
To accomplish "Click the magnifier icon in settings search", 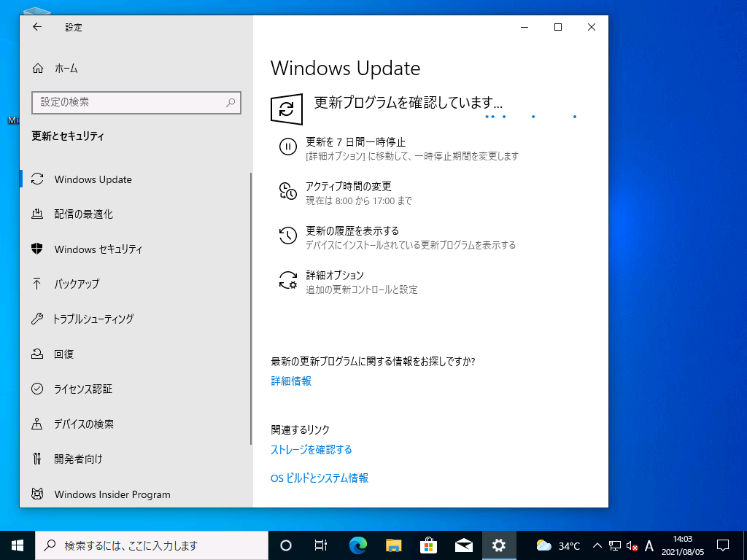I will 231,102.
